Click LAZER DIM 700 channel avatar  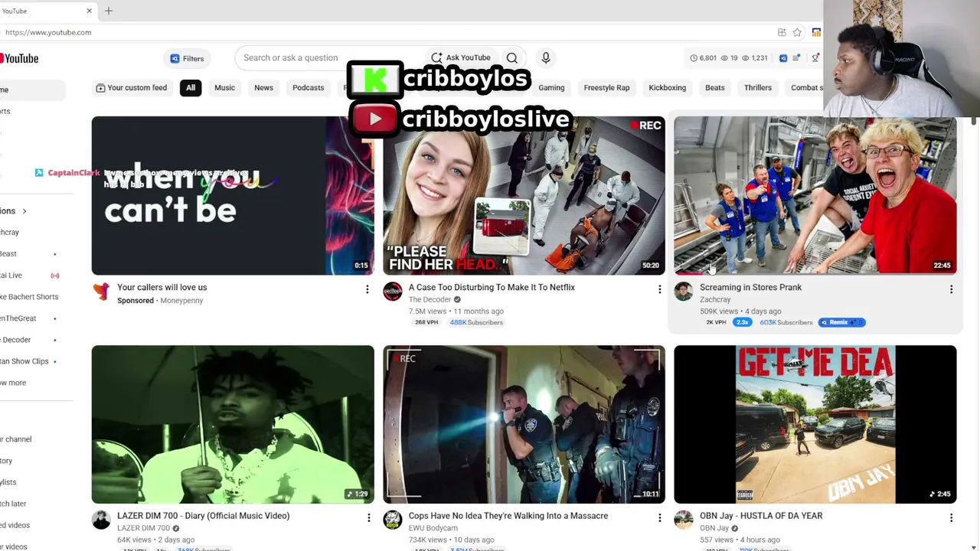point(101,520)
